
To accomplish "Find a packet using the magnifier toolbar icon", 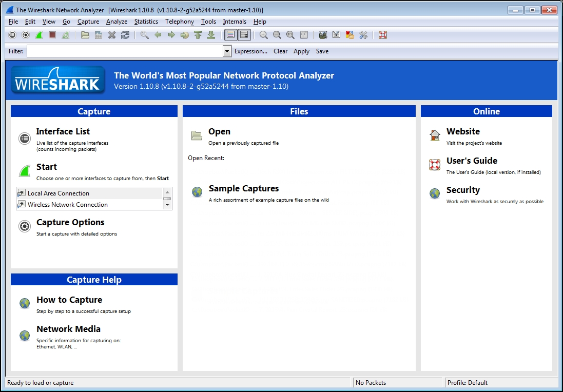I will coord(144,35).
